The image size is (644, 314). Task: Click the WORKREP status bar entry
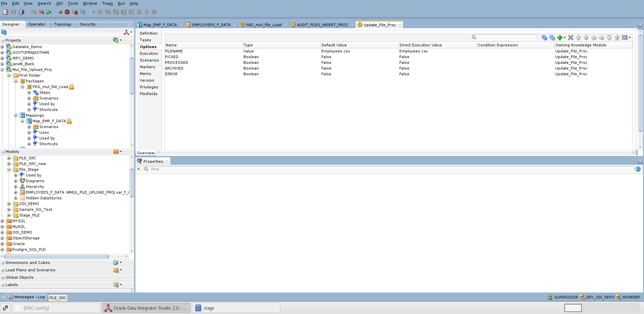click(628, 297)
